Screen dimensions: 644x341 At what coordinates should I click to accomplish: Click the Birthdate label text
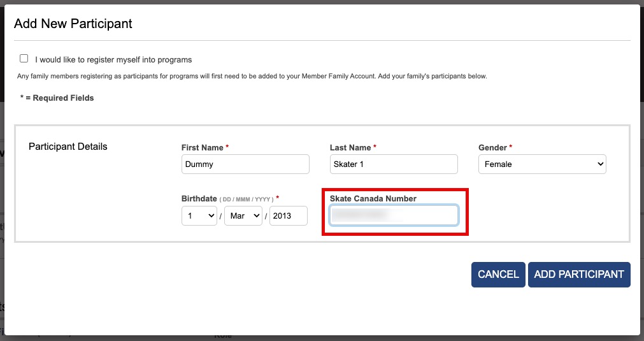199,198
